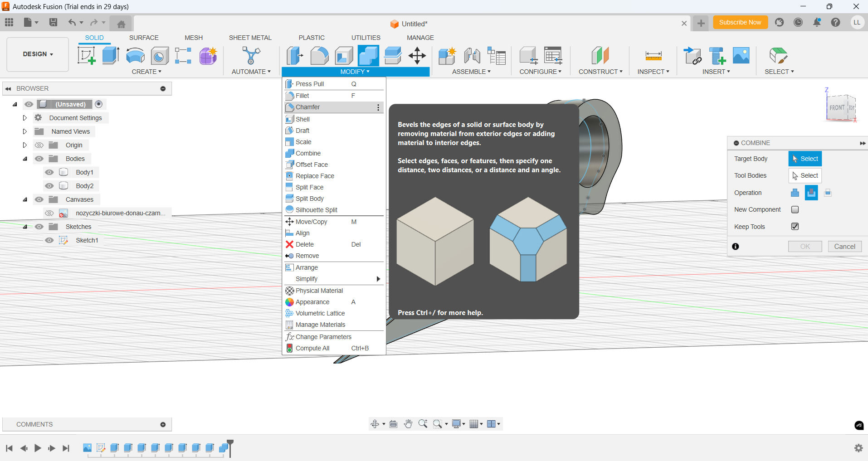Select the New Component icon in Assemble

pyautogui.click(x=447, y=56)
